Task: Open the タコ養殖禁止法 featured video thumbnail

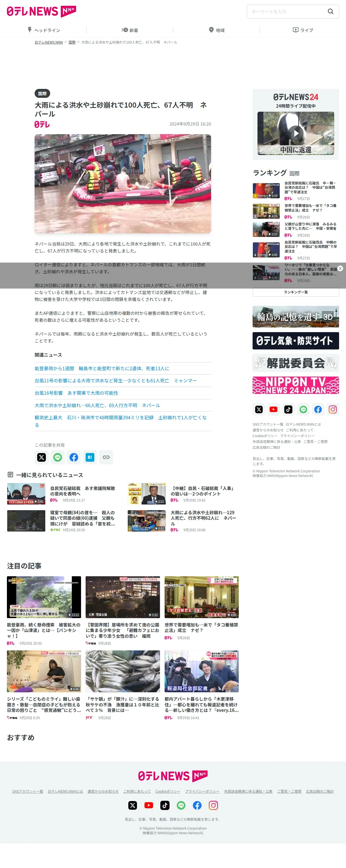Action: pos(202,597)
